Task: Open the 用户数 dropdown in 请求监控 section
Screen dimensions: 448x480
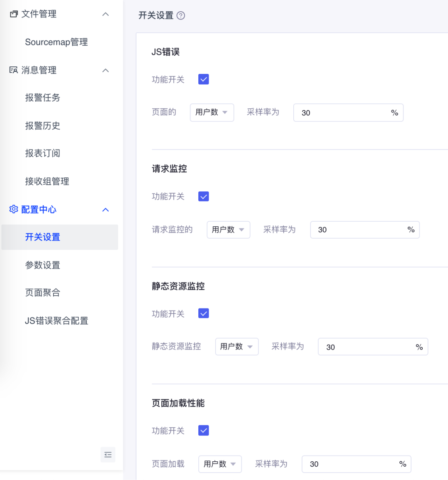Action: pos(229,230)
